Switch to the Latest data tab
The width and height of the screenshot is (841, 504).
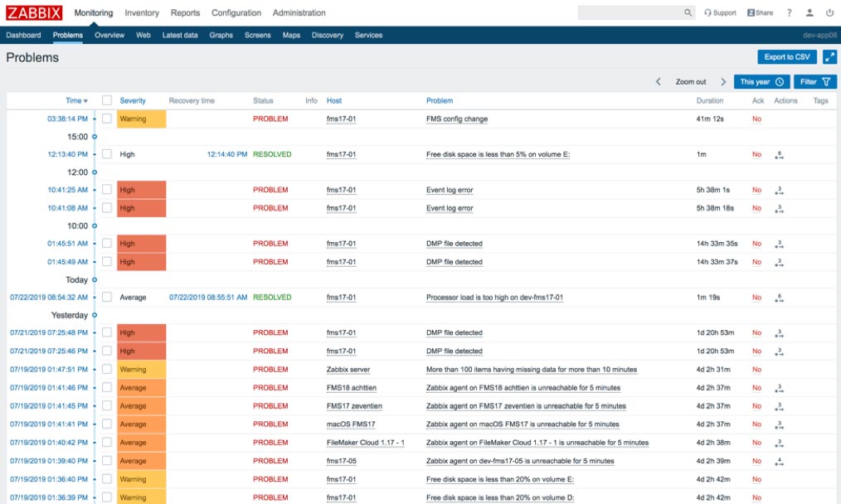tap(180, 35)
